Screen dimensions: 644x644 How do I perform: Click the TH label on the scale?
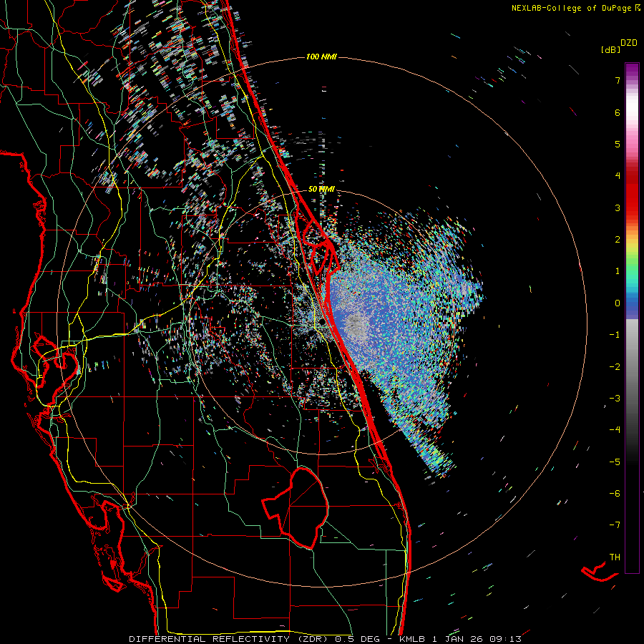615,557
